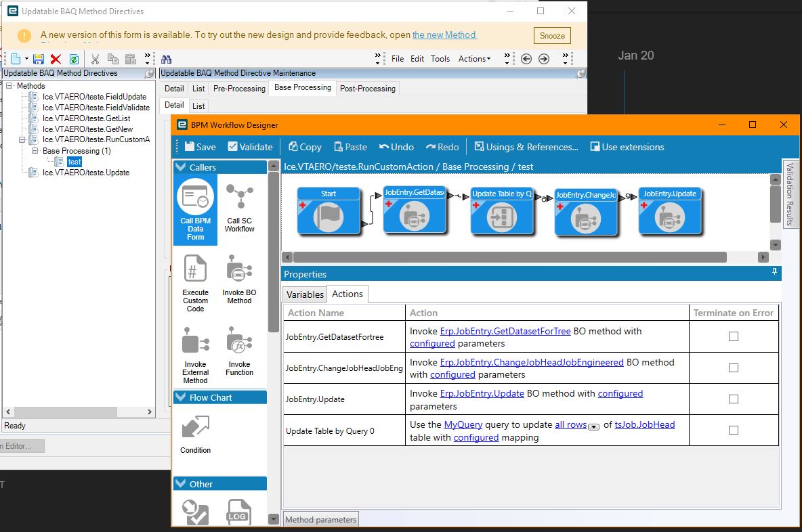Screen dimensions: 802x532
Task: Collapse the Callers section
Action: [x=180, y=167]
